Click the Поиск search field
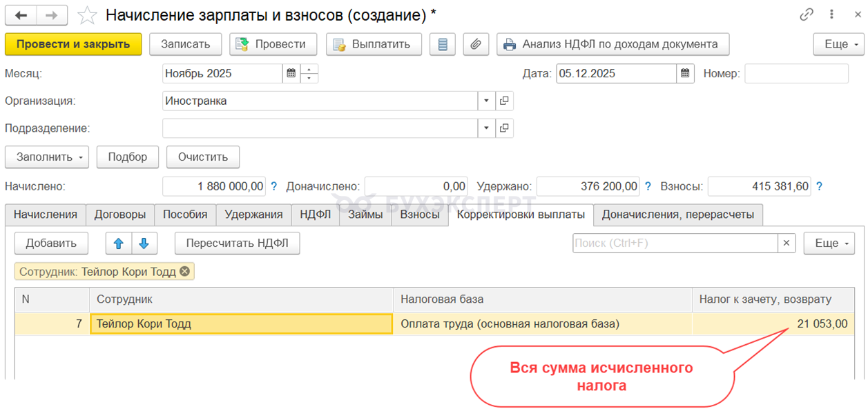The width and height of the screenshot is (868, 409). tap(675, 243)
